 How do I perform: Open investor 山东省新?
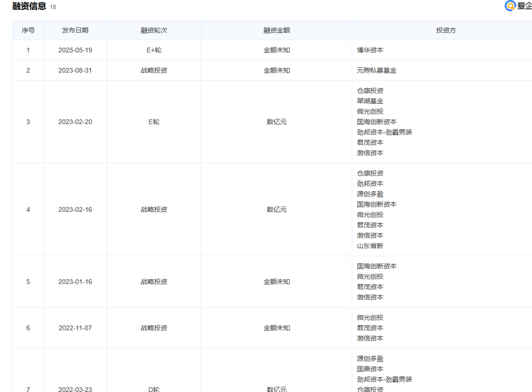pos(370,246)
